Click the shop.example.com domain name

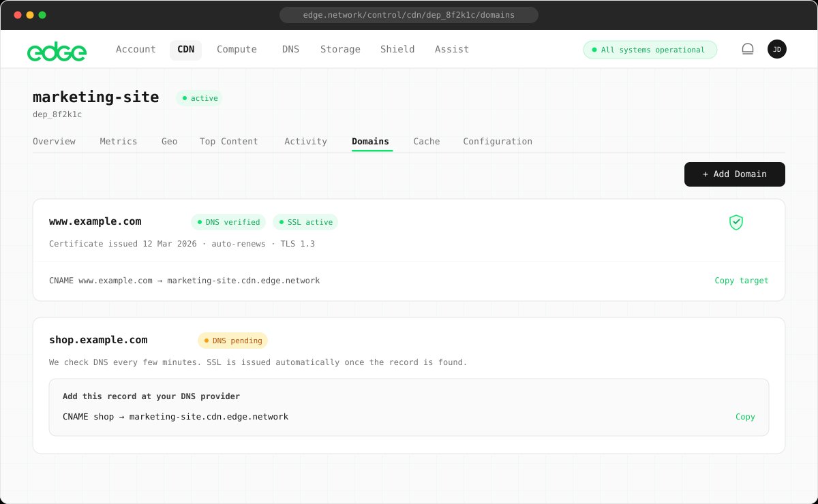[98, 340]
